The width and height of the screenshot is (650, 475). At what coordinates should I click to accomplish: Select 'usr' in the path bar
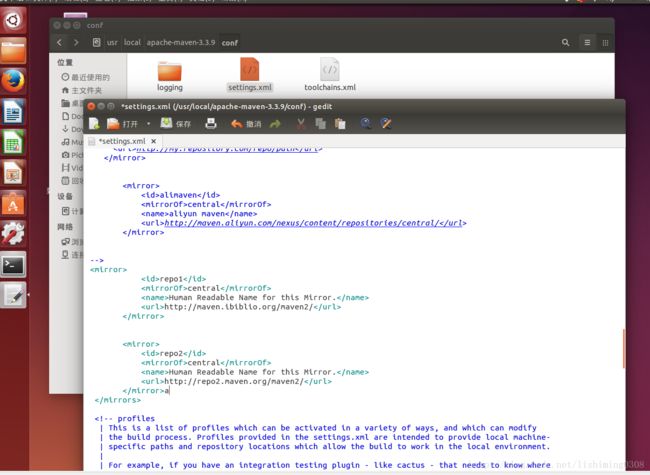pyautogui.click(x=112, y=42)
